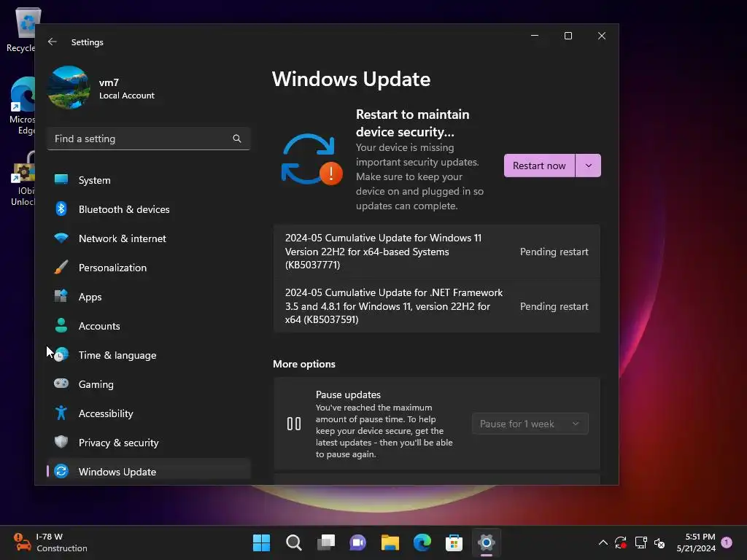Open File Explorer from taskbar
747x560 pixels.
(390, 542)
